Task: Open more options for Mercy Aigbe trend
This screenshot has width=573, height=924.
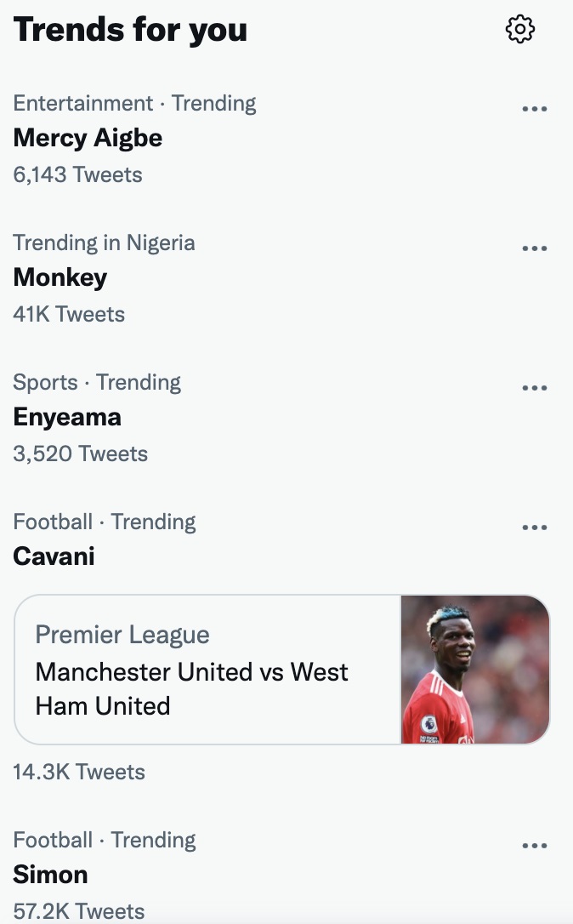Action: coord(534,109)
